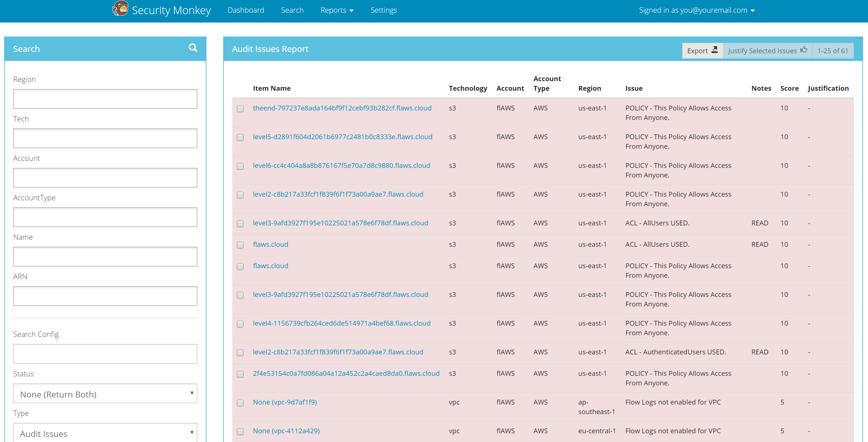Expand the Reports dropdown menu
This screenshot has height=442, width=868.
coord(337,10)
